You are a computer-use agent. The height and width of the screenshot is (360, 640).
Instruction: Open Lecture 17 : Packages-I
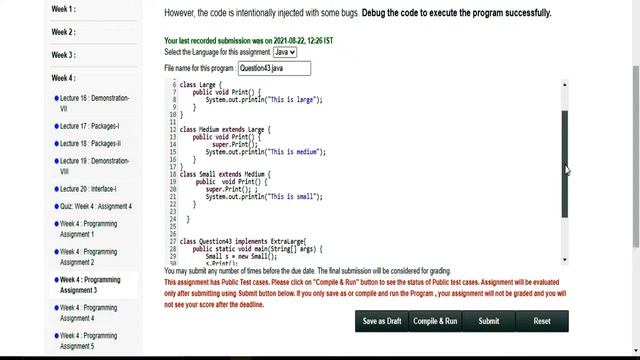(x=89, y=126)
